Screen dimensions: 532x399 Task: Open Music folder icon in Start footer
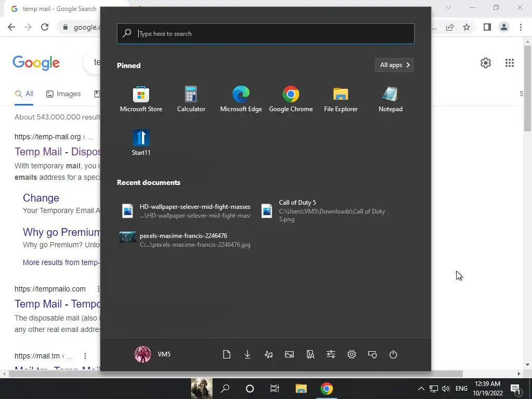pos(269,354)
